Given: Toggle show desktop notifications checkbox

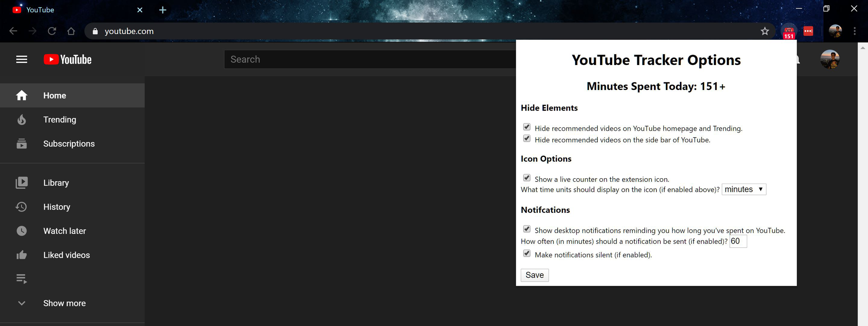Looking at the screenshot, I should [527, 229].
